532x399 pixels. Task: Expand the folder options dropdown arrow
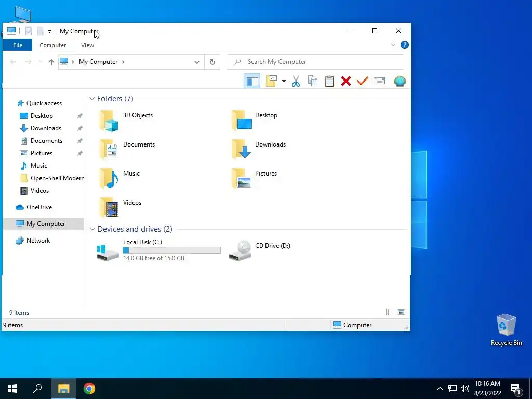click(284, 81)
